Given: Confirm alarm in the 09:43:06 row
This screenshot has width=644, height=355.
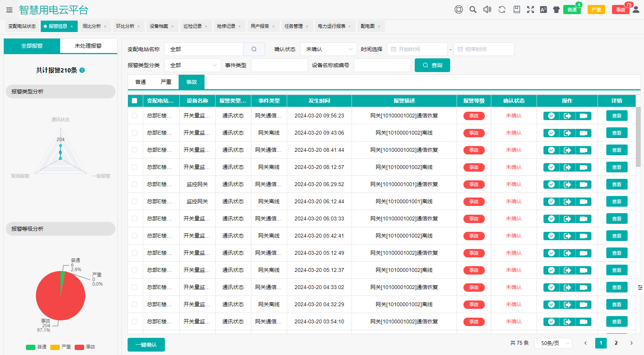Looking at the screenshot, I should click(x=551, y=133).
